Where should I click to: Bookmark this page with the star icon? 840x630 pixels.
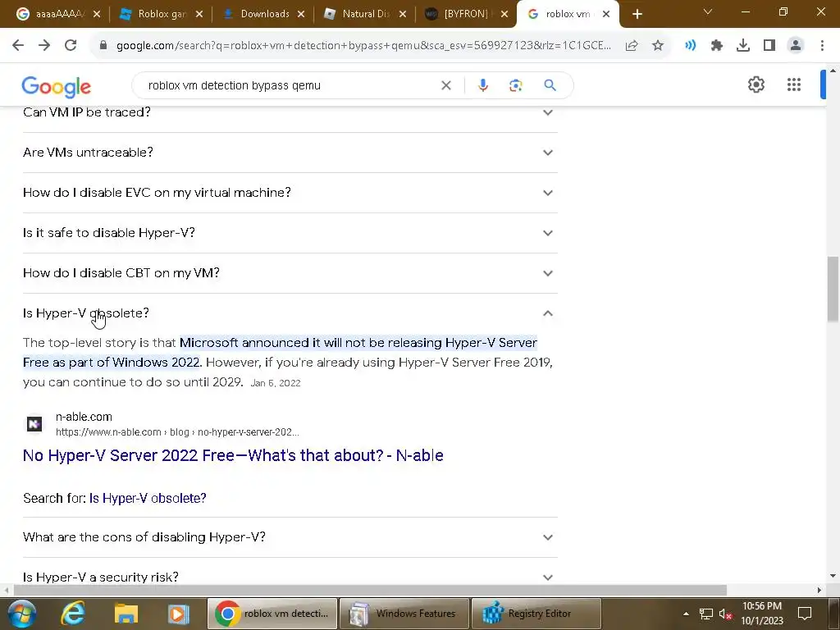click(x=658, y=46)
